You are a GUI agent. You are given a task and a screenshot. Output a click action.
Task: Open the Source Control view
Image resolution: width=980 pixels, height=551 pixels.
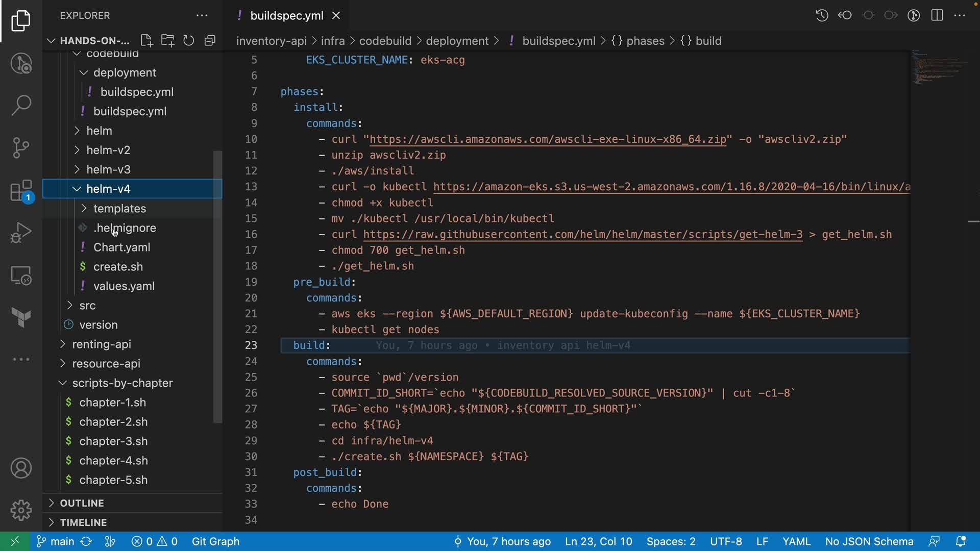[x=21, y=148]
